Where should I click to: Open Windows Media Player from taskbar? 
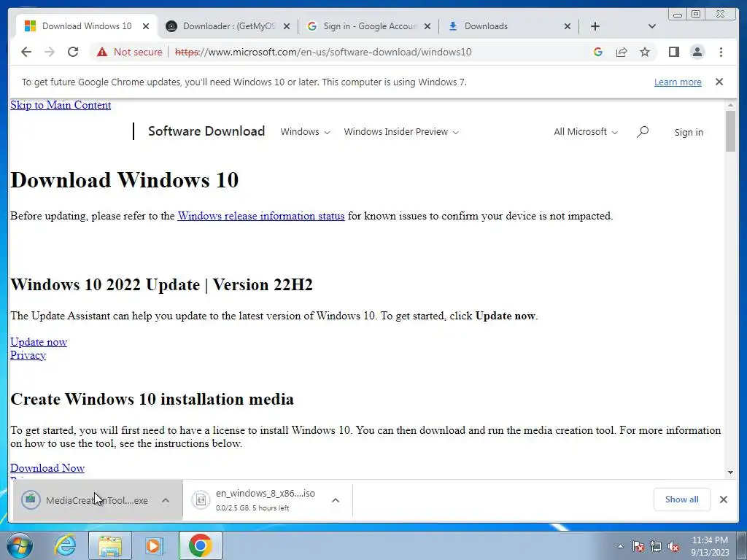154,545
